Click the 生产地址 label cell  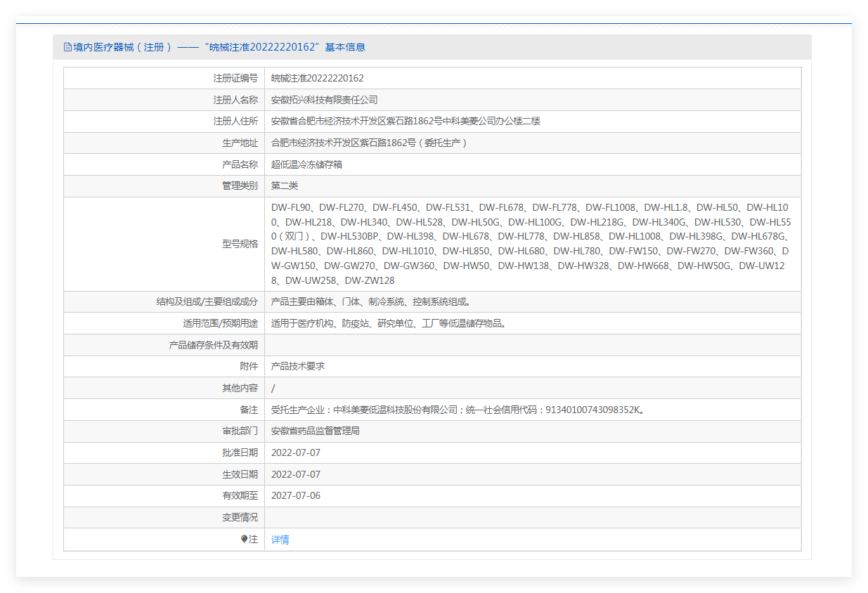coord(164,143)
